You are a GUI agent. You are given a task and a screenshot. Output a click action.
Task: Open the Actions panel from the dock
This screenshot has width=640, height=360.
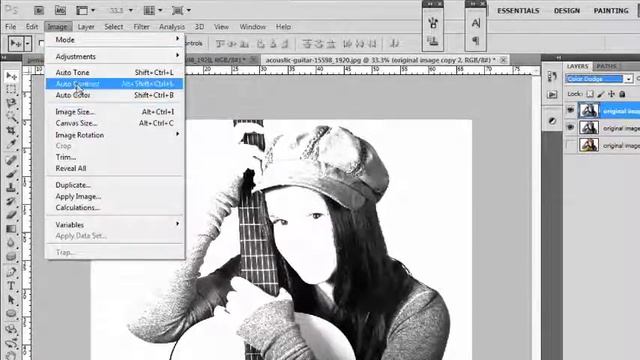(x=552, y=95)
